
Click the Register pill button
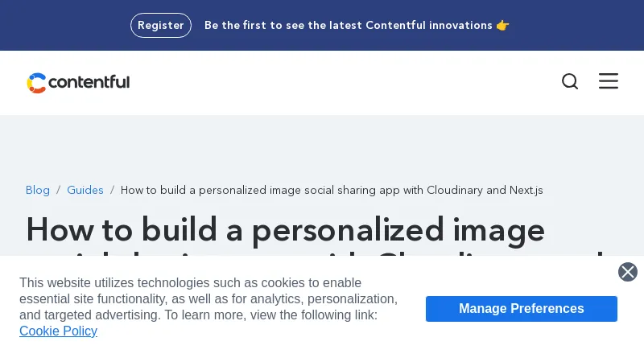161,25
